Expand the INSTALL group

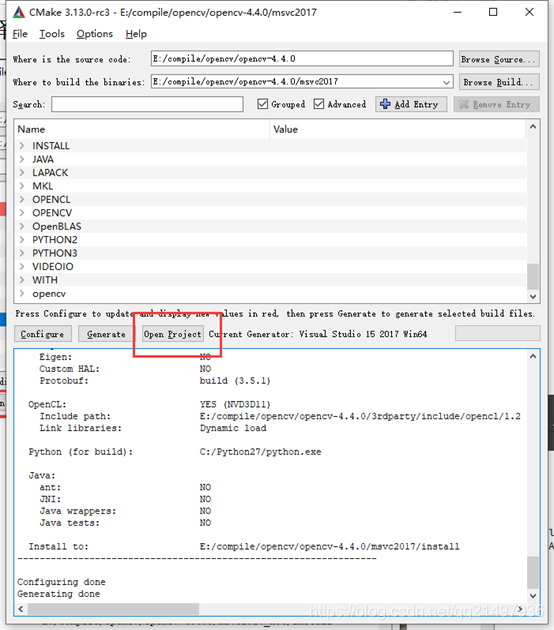coord(22,145)
